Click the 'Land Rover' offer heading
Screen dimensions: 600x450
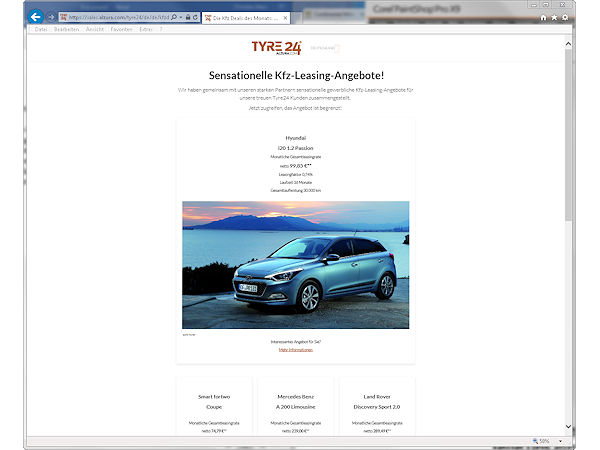[377, 397]
